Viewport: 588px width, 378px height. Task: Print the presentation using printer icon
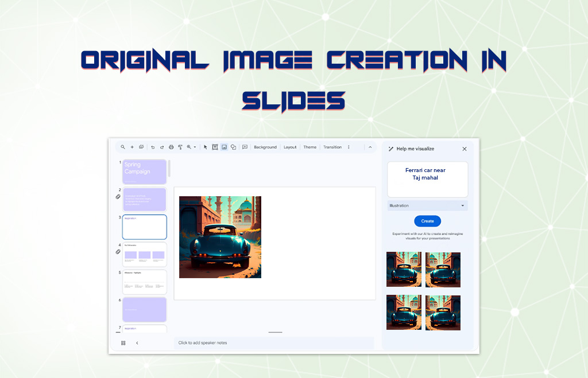(171, 147)
